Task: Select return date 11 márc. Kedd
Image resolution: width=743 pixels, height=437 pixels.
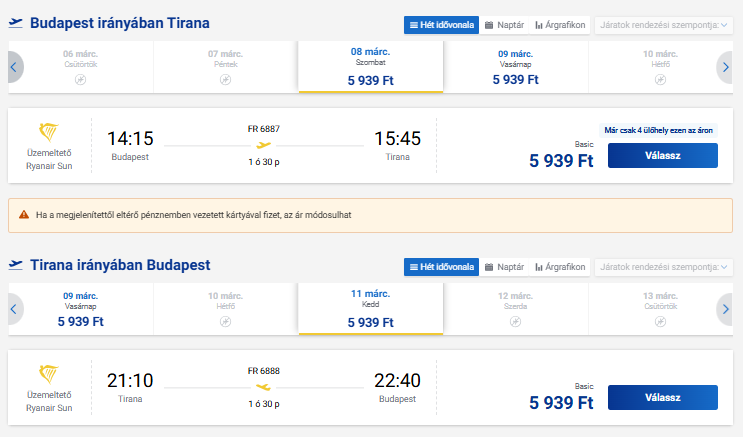Action: pyautogui.click(x=371, y=309)
